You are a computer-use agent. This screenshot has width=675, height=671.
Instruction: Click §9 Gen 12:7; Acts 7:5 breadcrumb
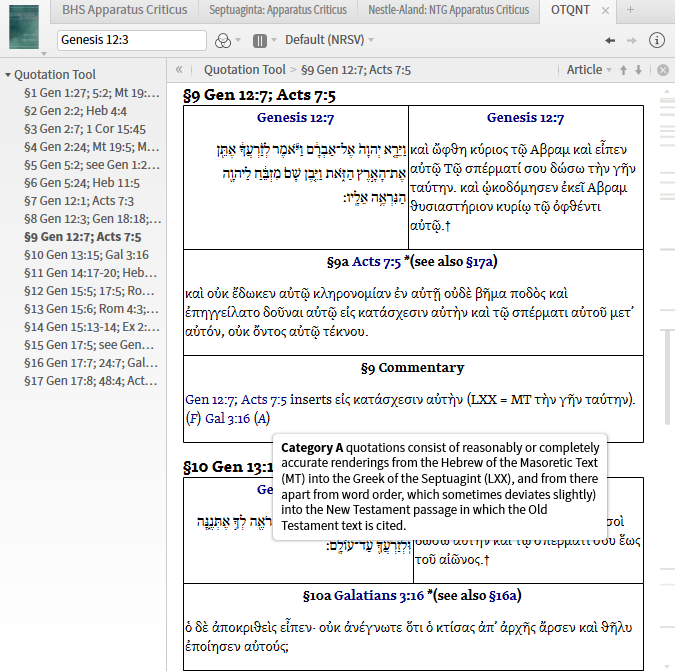(356, 70)
